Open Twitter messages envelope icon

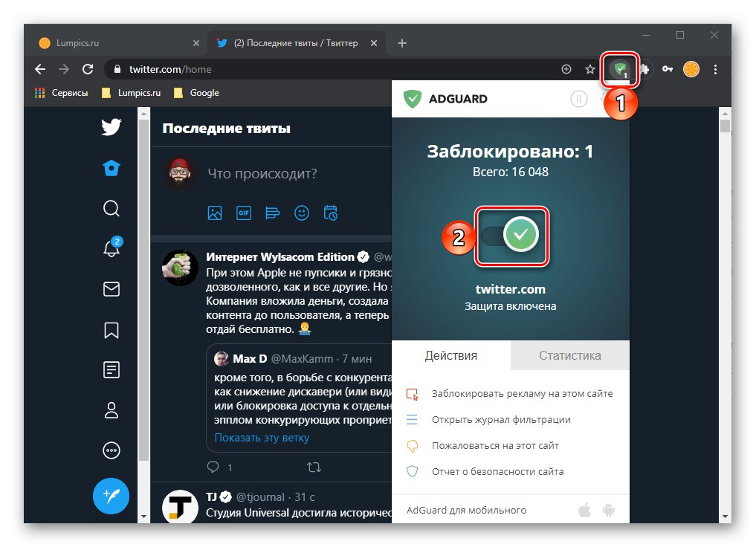tap(112, 289)
